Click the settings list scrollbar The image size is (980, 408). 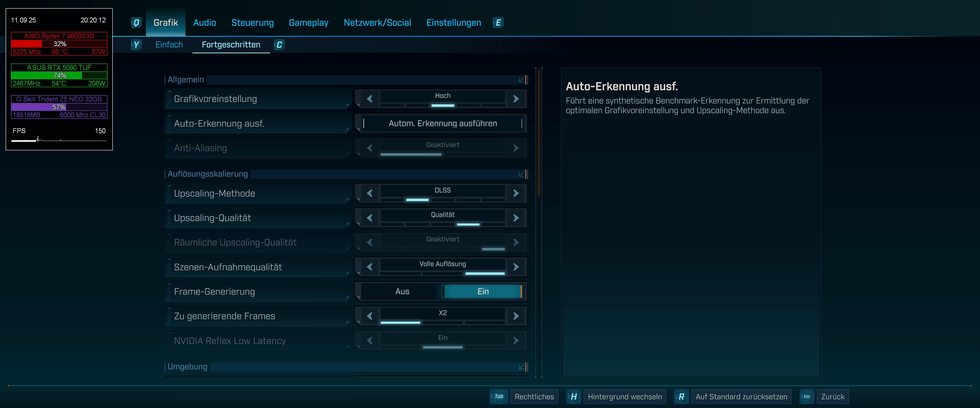click(x=539, y=133)
